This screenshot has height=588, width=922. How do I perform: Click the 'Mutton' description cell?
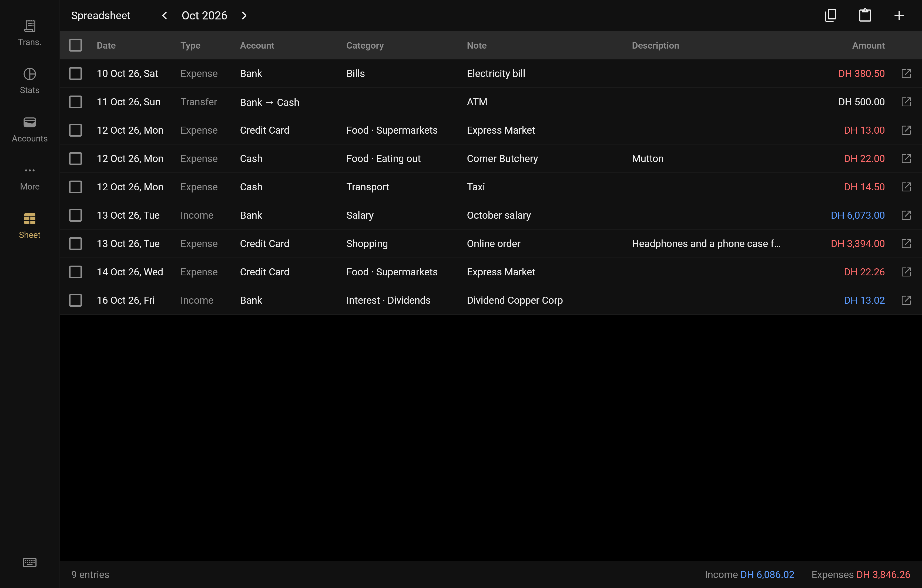[648, 158]
